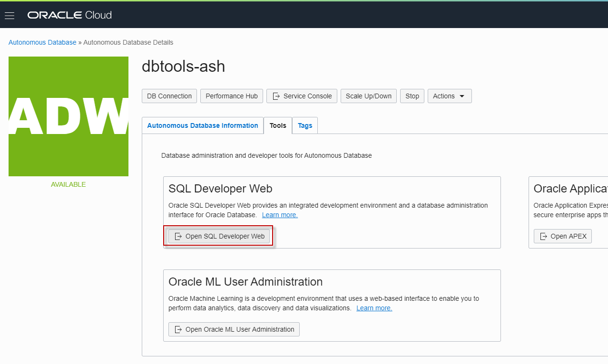The image size is (608, 364).
Task: Go to Autonomous Database breadcrumb link
Action: point(42,42)
